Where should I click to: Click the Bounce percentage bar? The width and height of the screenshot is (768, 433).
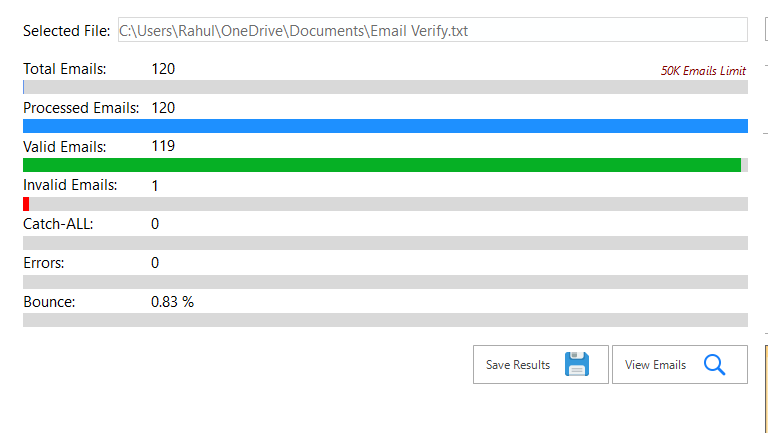coord(385,320)
